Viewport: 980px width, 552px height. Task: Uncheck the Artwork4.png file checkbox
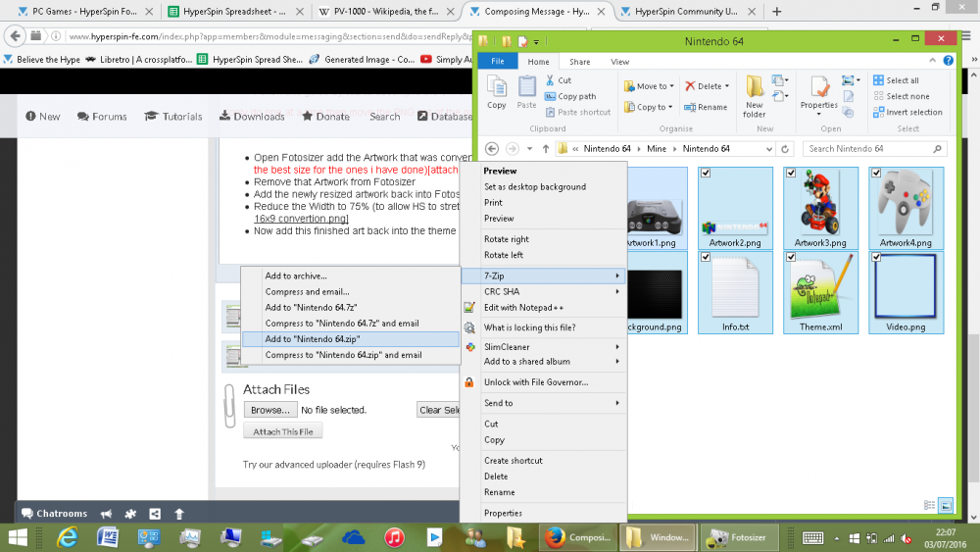coord(876,173)
